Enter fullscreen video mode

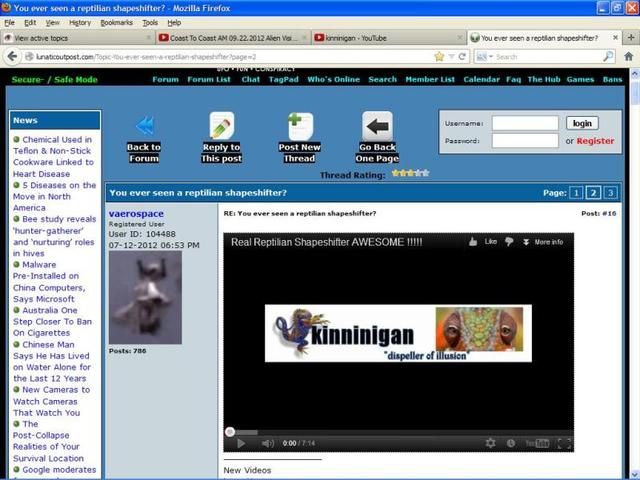tap(564, 443)
